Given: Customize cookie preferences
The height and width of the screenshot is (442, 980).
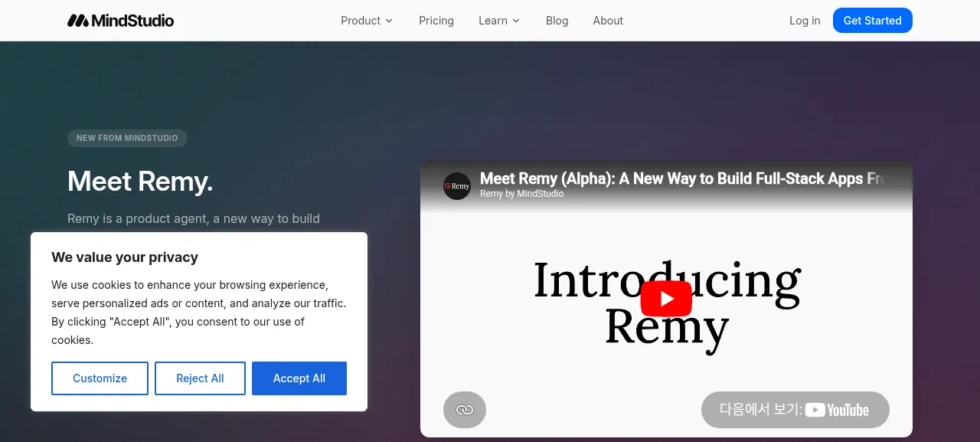Looking at the screenshot, I should [100, 378].
